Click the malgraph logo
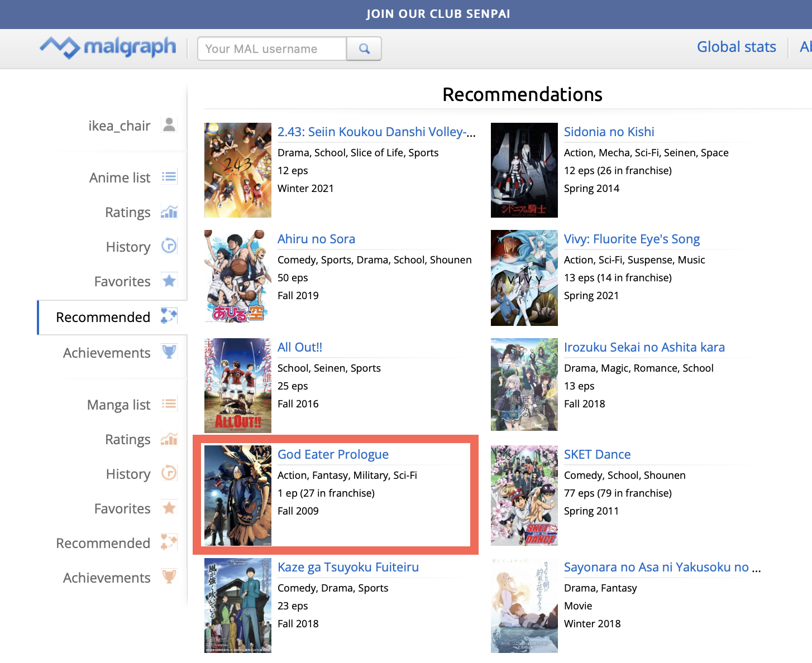812x663 pixels. 108,47
